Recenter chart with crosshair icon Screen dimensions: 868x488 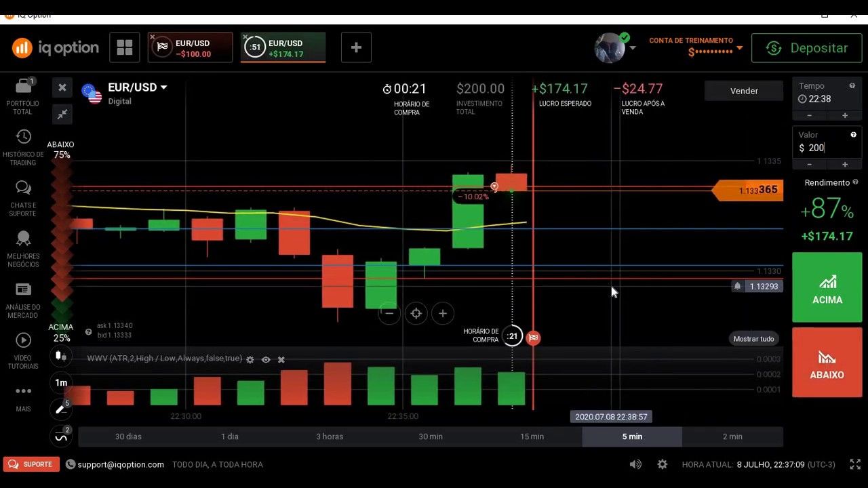point(416,313)
